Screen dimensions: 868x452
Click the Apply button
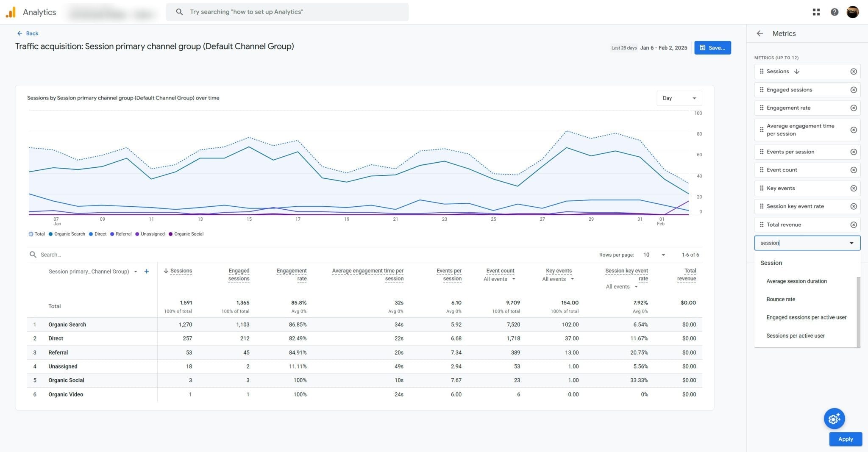pos(845,439)
